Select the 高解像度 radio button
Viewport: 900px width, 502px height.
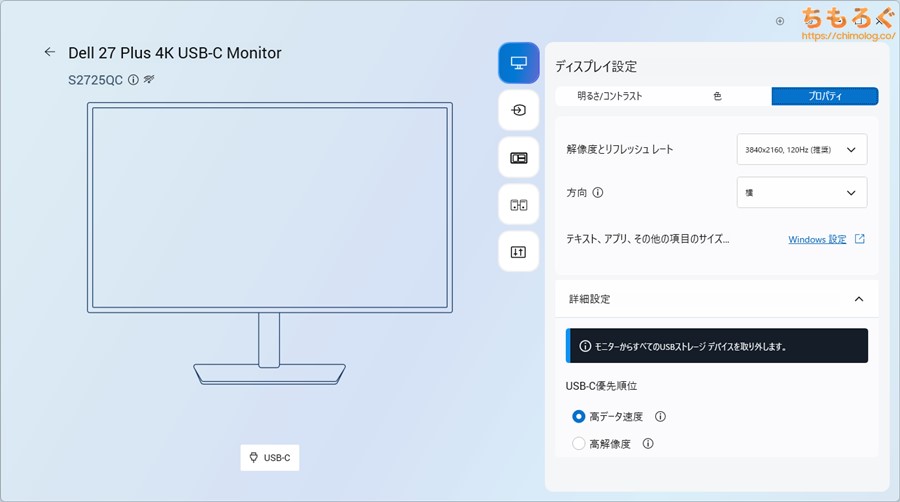tap(579, 444)
